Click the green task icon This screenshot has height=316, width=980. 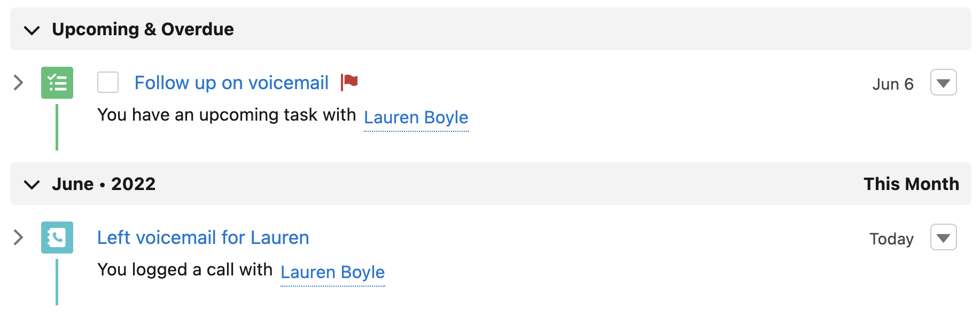pyautogui.click(x=57, y=83)
